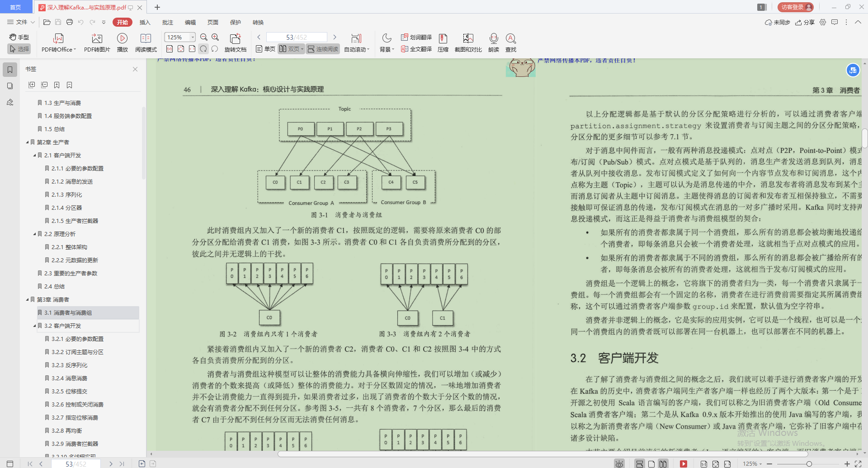
Task: Switch to 连续阅读 continuous reading mode
Action: point(323,49)
